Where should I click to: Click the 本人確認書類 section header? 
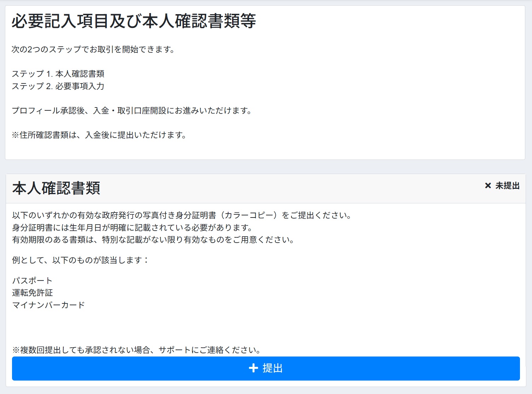[x=56, y=188]
